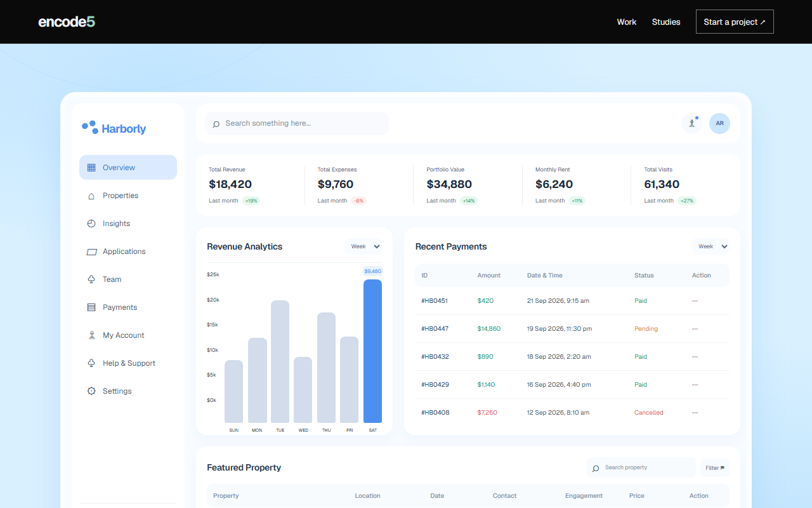The image size is (812, 508).
Task: Open the Overview sidebar item
Action: tap(128, 168)
